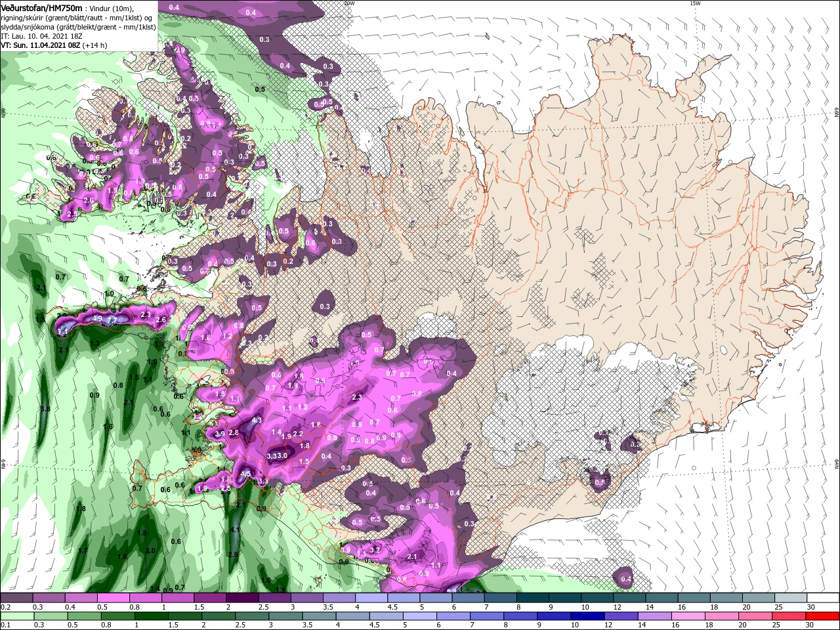Click the 3.8 value off the west coast

click(x=45, y=409)
